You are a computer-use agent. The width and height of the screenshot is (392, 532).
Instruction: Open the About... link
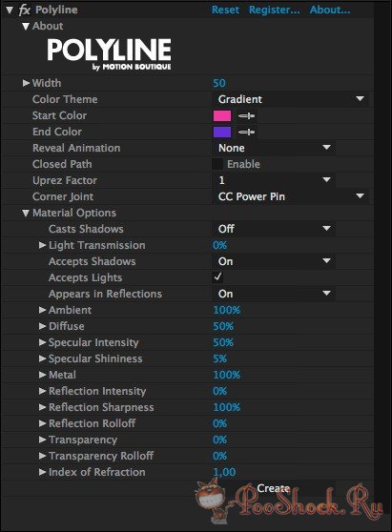[330, 10]
